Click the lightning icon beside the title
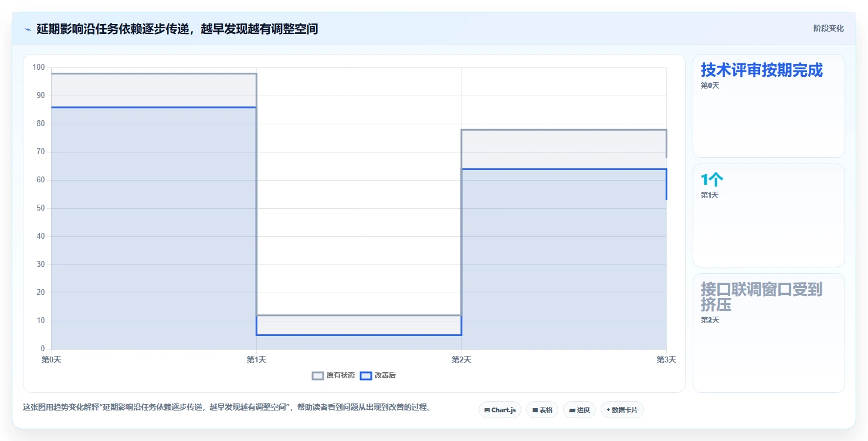This screenshot has height=441, width=868. click(28, 29)
